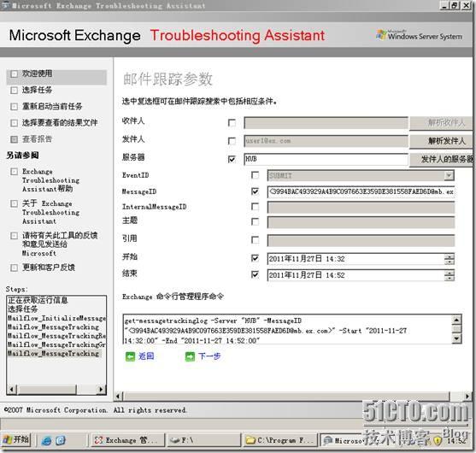Click the 开始 Start button
476x453 pixels.
coord(16,439)
